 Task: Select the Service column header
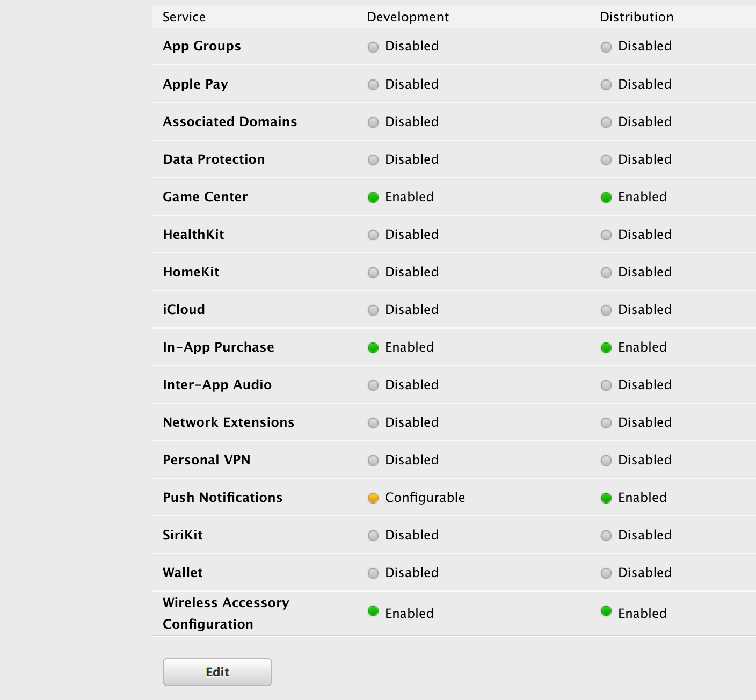click(x=184, y=17)
